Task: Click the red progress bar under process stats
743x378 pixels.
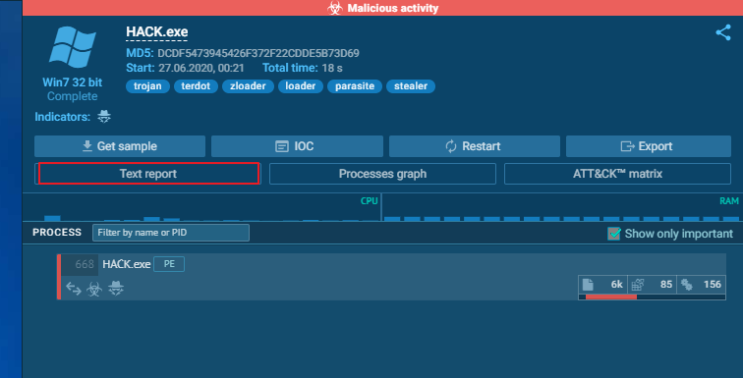Action: (x=611, y=297)
